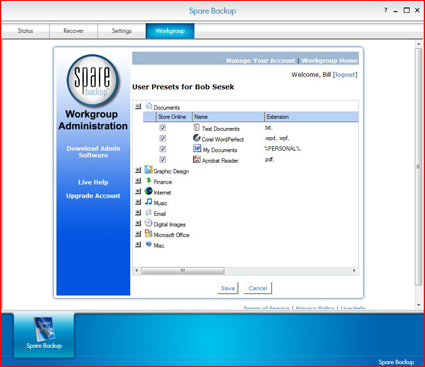Go to Workgroup Home
This screenshot has width=425, height=367.
(329, 61)
